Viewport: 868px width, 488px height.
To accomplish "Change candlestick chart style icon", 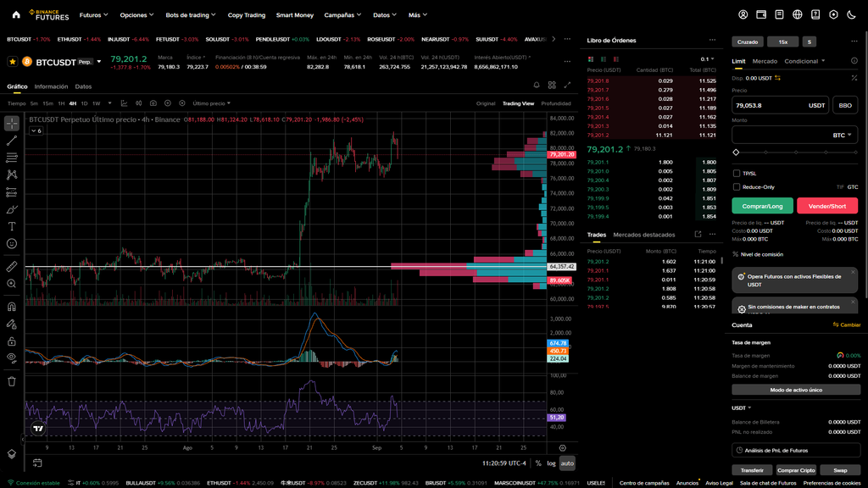I will [x=138, y=103].
